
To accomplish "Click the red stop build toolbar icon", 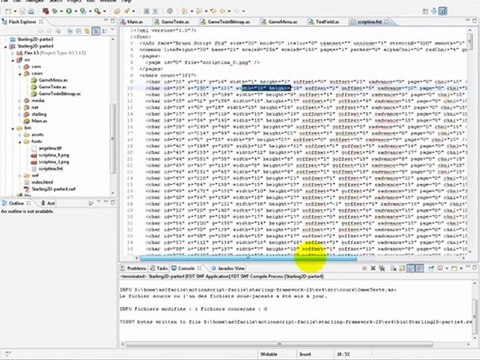I will 45,11.
